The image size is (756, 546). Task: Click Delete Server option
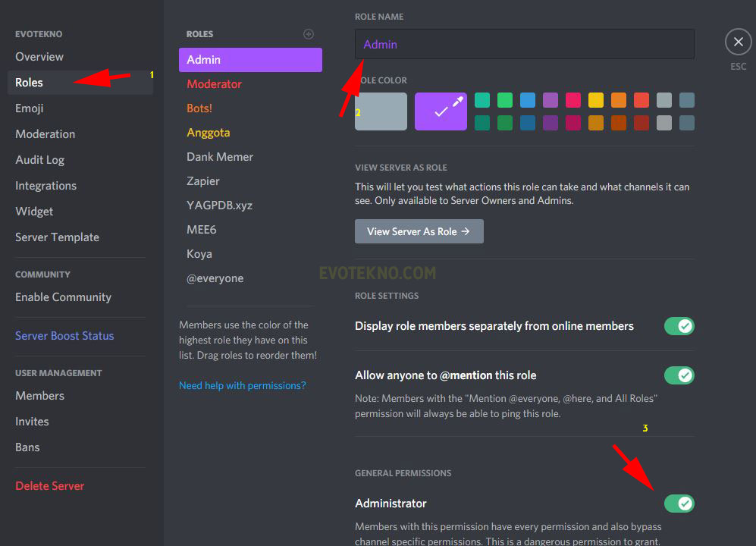point(50,486)
